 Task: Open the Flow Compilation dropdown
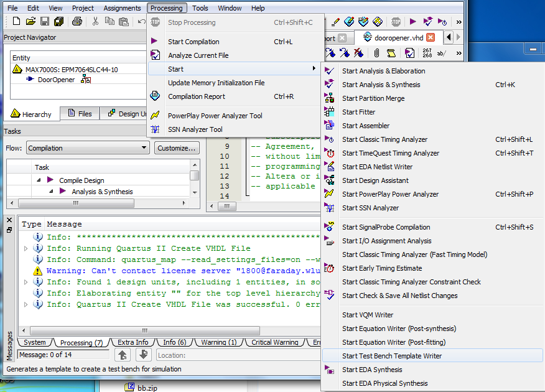click(88, 147)
